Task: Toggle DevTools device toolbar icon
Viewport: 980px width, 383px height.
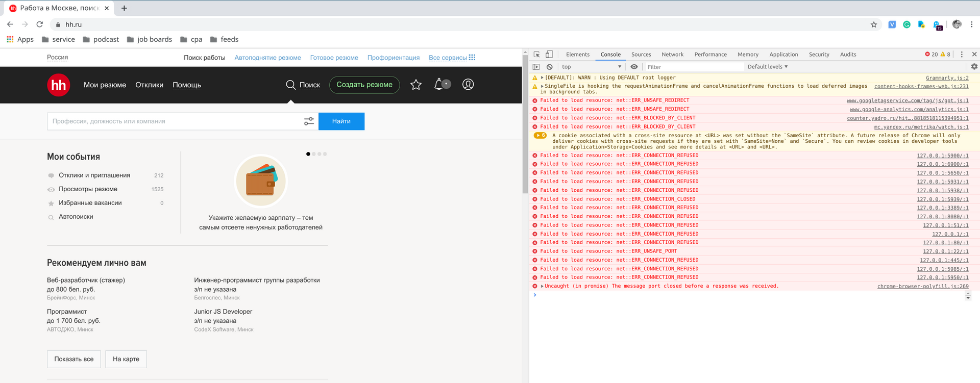Action: [549, 54]
